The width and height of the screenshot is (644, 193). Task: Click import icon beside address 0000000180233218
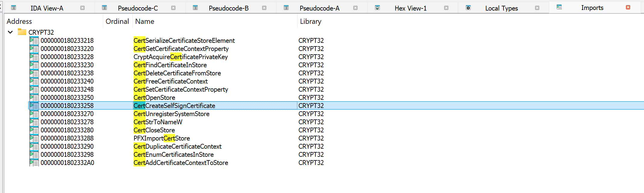pyautogui.click(x=34, y=41)
